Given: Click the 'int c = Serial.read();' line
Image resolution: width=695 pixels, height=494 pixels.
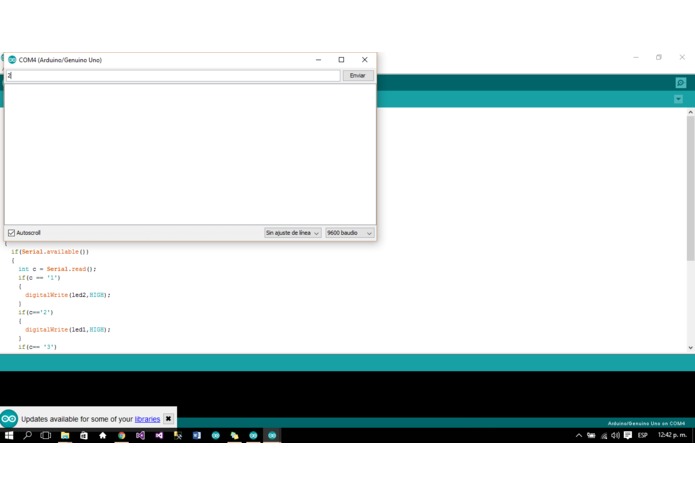Looking at the screenshot, I should [57, 269].
